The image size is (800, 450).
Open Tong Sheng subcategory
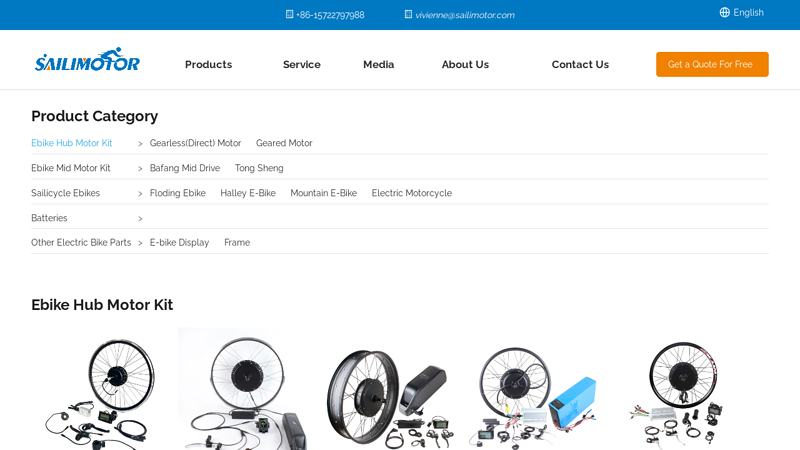tap(259, 168)
